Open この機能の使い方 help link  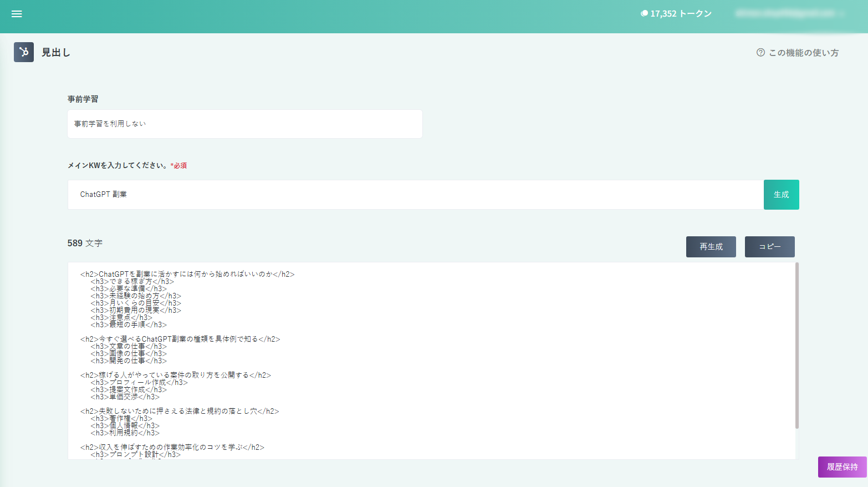point(798,52)
